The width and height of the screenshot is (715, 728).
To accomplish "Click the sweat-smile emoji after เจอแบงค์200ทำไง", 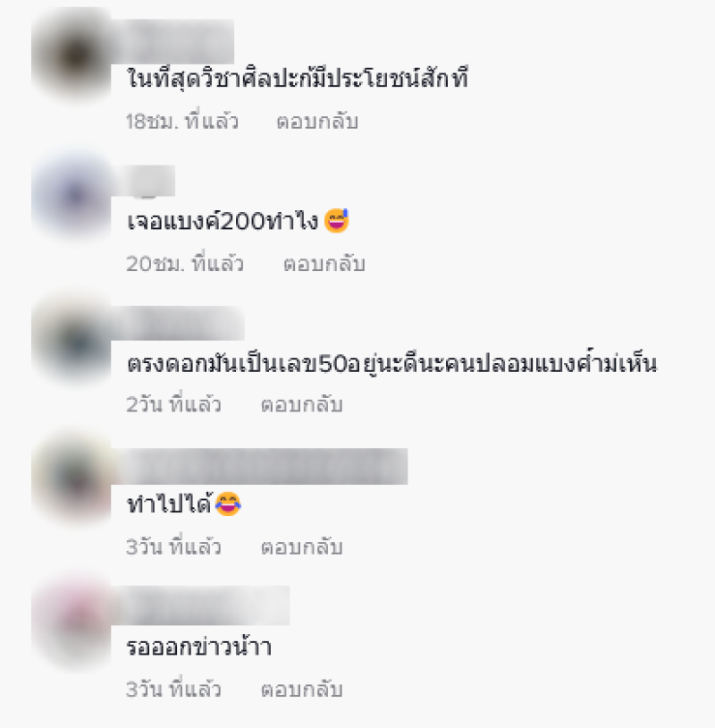I will point(337,221).
